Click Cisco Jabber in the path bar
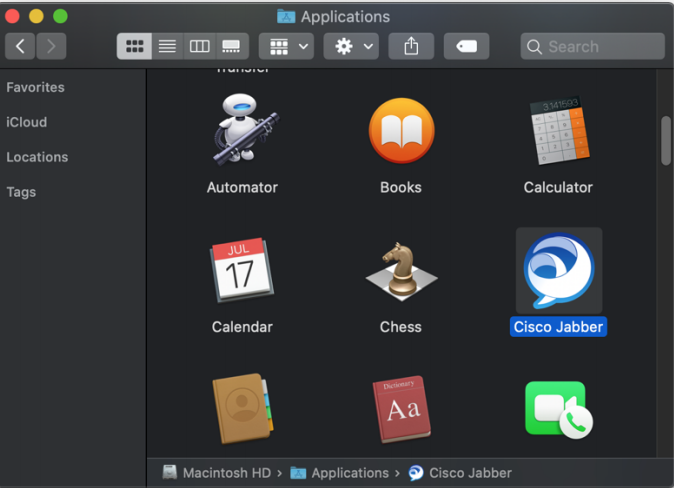674x488 pixels. pyautogui.click(x=460, y=473)
